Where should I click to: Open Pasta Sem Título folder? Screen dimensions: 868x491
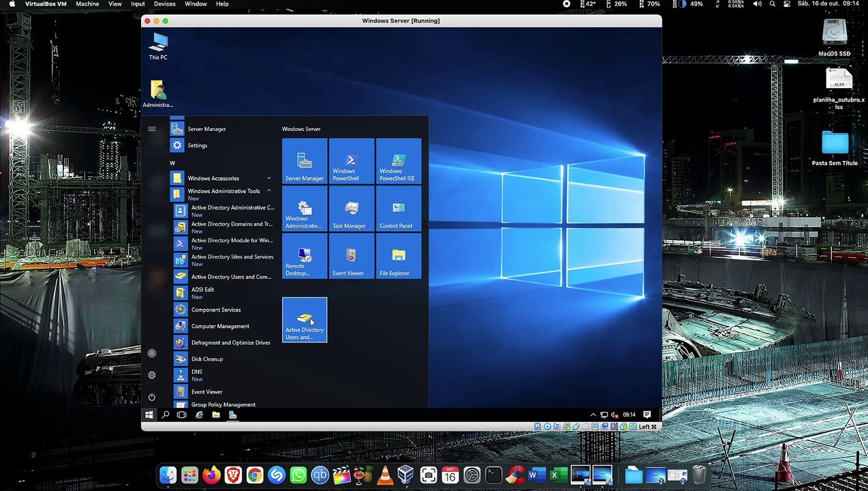pos(835,149)
